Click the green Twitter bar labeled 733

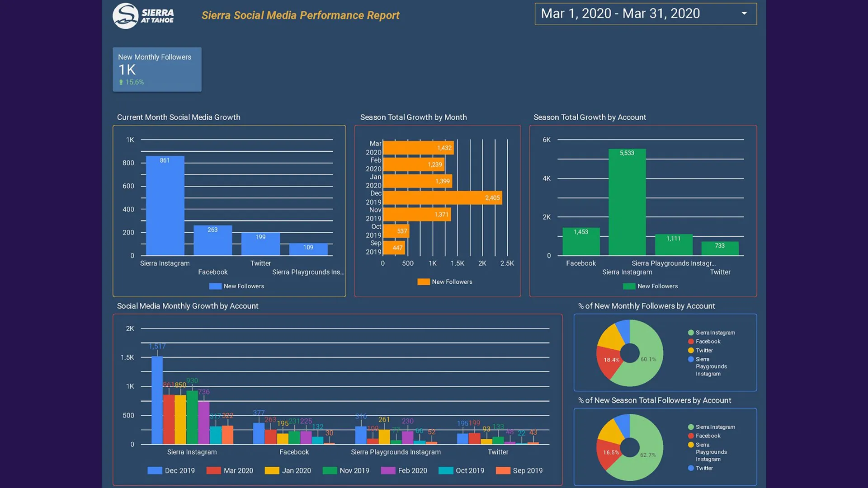click(720, 249)
